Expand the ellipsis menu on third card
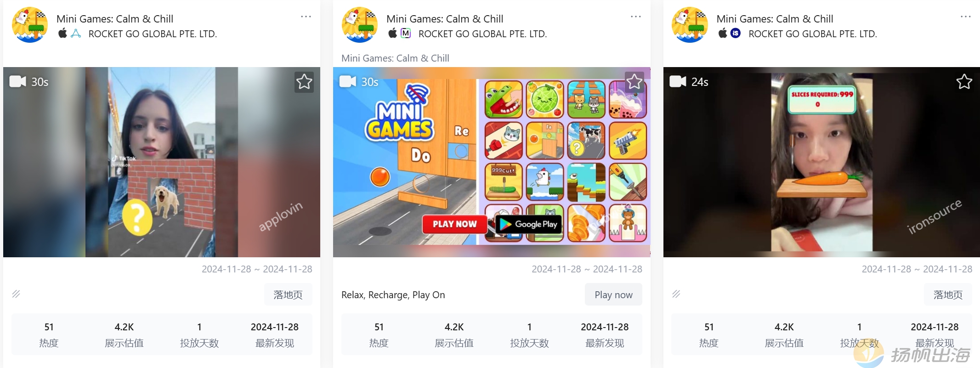 click(966, 17)
